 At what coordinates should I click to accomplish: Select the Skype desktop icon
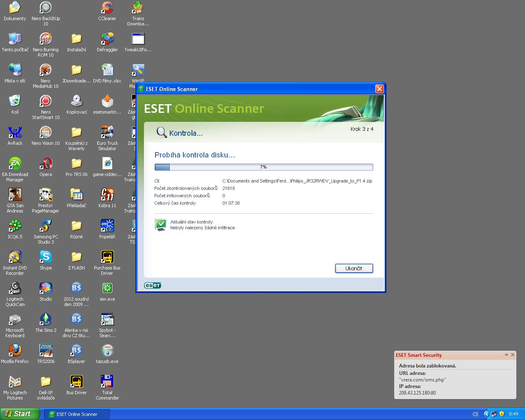click(46, 258)
